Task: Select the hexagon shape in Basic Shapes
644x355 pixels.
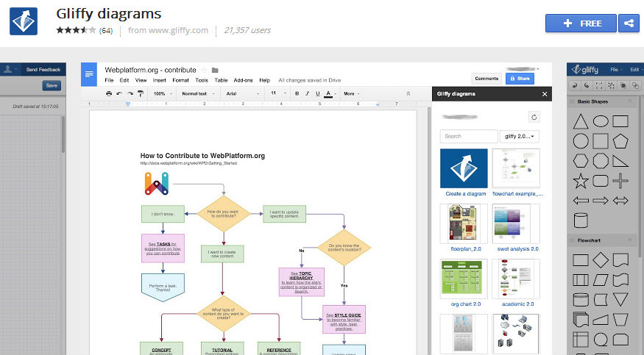Action: click(581, 161)
